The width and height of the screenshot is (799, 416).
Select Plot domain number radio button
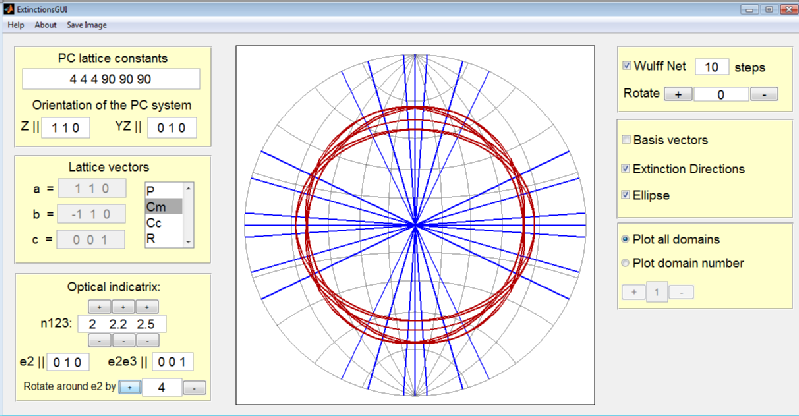627,263
